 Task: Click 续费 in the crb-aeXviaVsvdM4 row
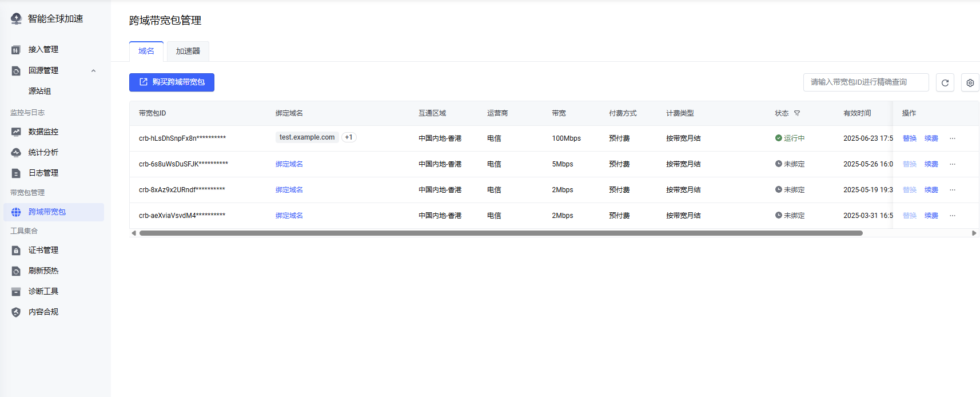coord(931,216)
